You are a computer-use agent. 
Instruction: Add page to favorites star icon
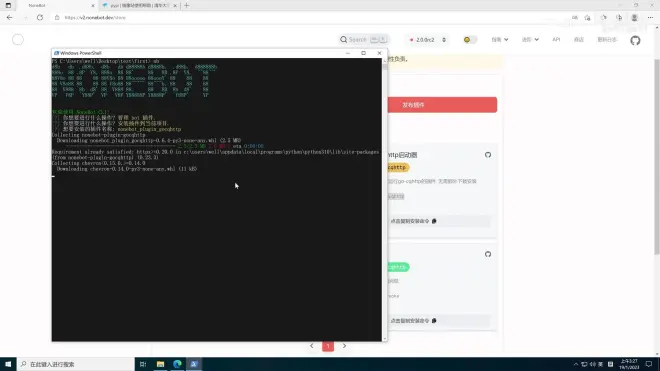pyautogui.click(x=588, y=18)
